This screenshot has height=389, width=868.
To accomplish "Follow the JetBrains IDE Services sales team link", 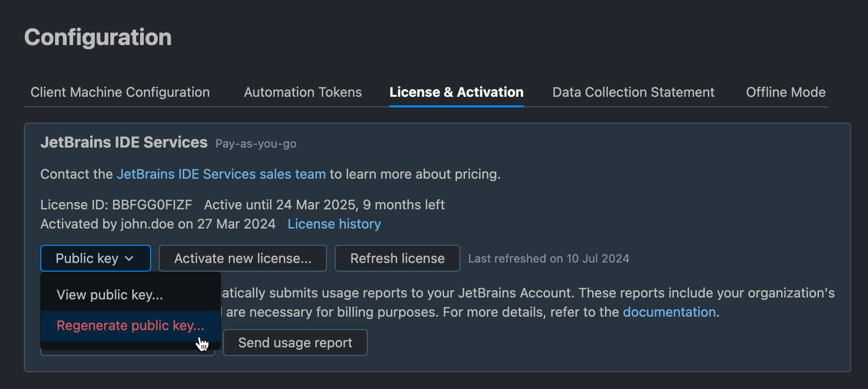I will (x=221, y=174).
